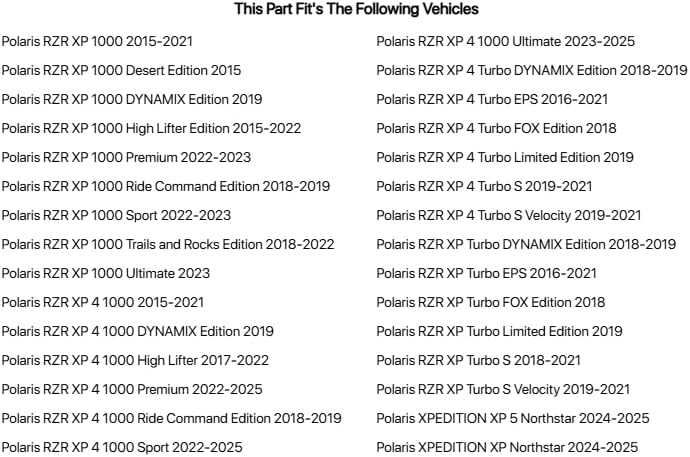This screenshot has width=690, height=457.
Task: Select RZR XP 1000 High Lifter Edition 2015-2022
Action: (x=151, y=128)
